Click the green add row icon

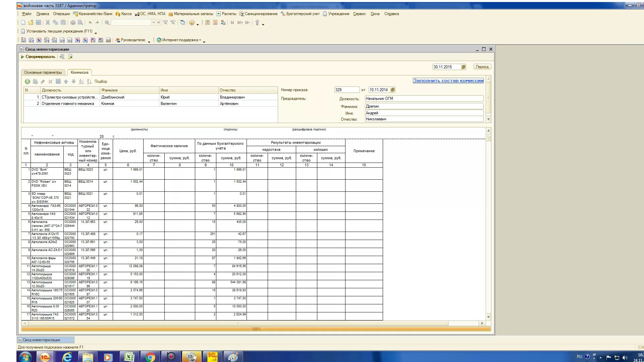tap(28, 81)
